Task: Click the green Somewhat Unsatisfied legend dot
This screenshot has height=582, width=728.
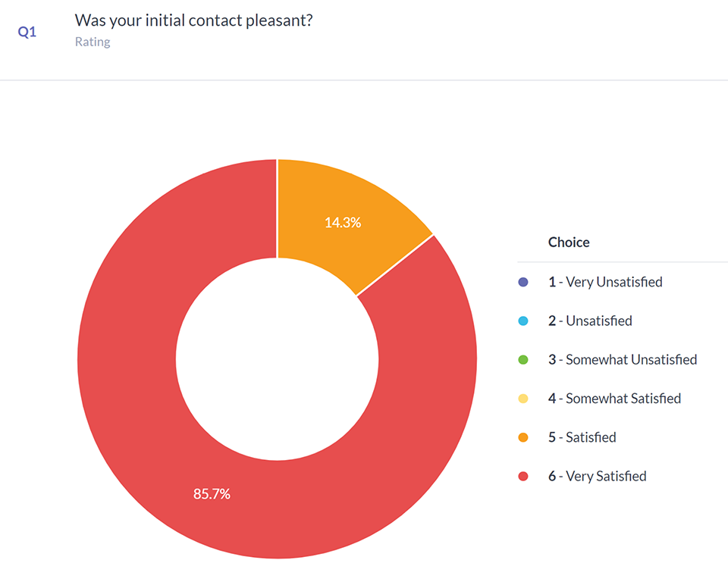Action: (x=522, y=360)
